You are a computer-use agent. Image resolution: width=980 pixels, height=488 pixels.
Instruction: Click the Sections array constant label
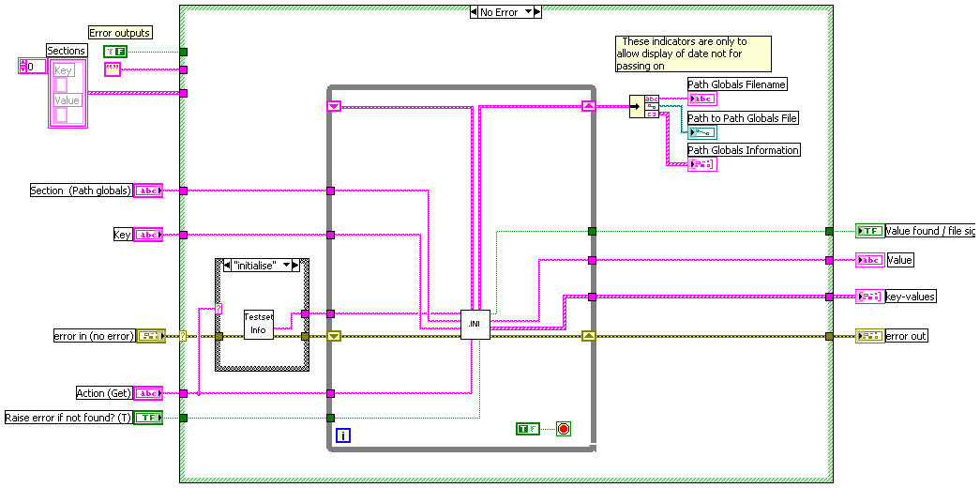coord(67,50)
